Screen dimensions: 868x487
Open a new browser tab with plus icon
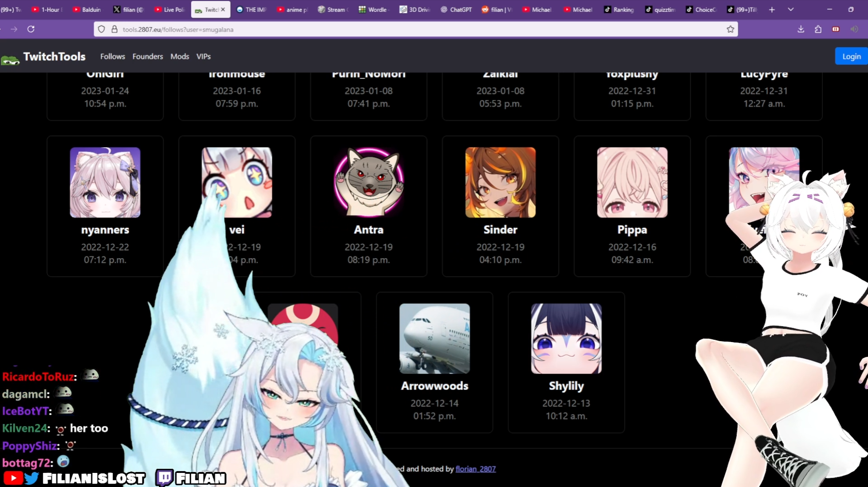pos(772,10)
